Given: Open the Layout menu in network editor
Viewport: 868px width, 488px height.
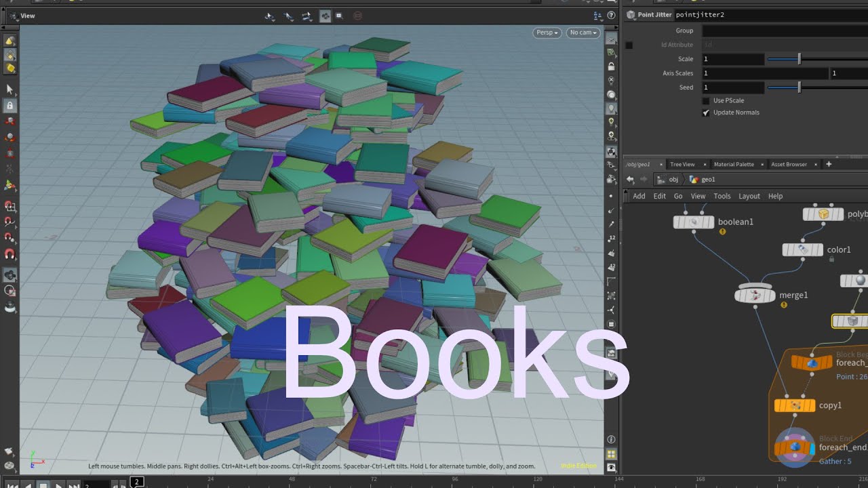Looking at the screenshot, I should [x=749, y=196].
